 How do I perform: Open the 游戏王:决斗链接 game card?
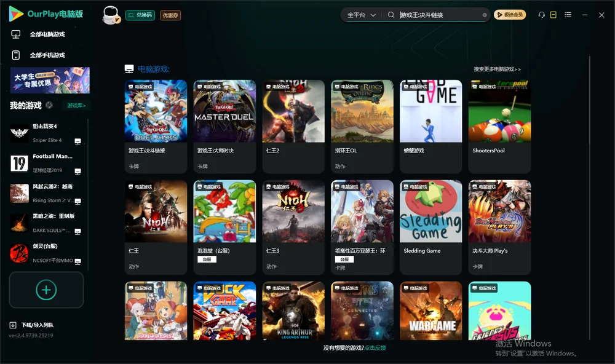[156, 126]
